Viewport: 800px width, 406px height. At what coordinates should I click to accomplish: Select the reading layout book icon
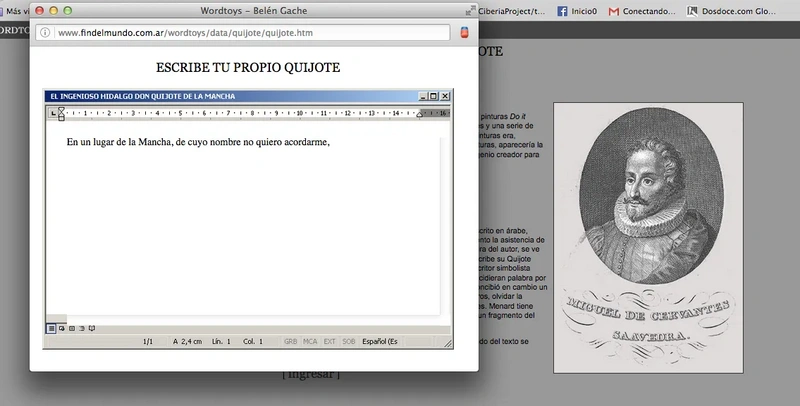click(x=92, y=328)
